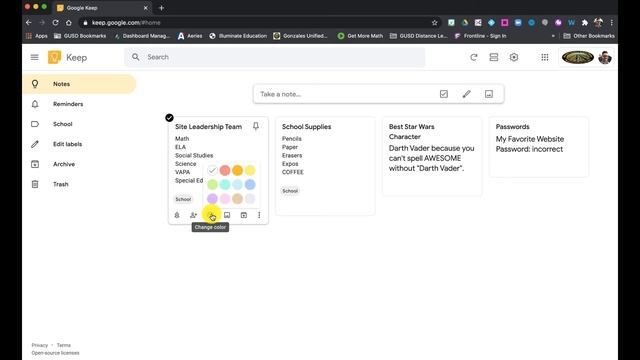
Task: Pick the teal color swatch
Action: pyautogui.click(x=225, y=184)
